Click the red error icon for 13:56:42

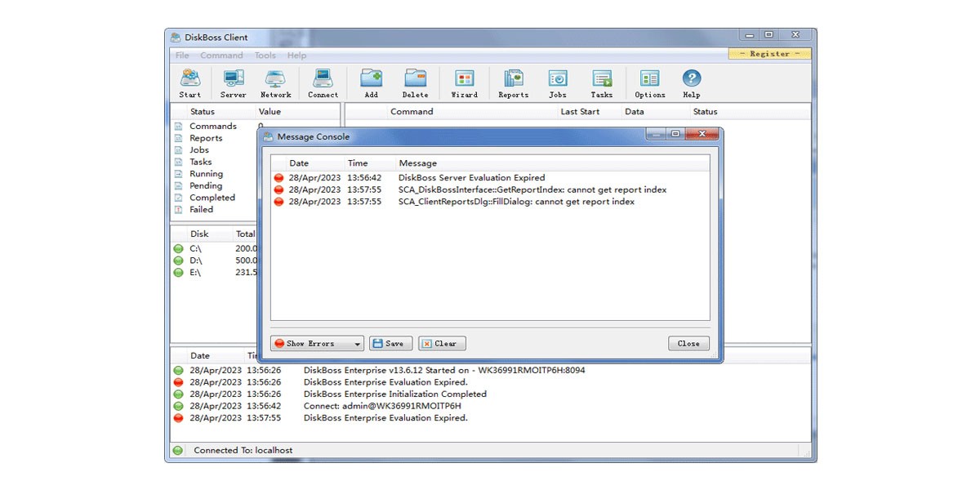(x=278, y=177)
